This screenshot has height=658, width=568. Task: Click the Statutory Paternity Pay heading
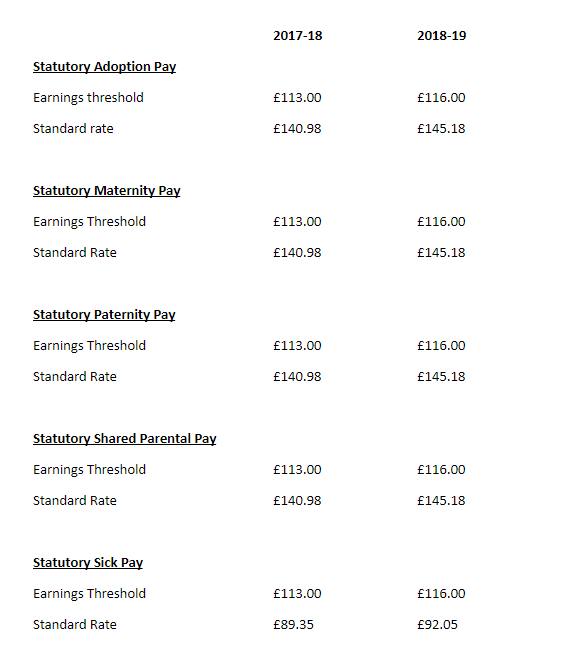pyautogui.click(x=104, y=315)
